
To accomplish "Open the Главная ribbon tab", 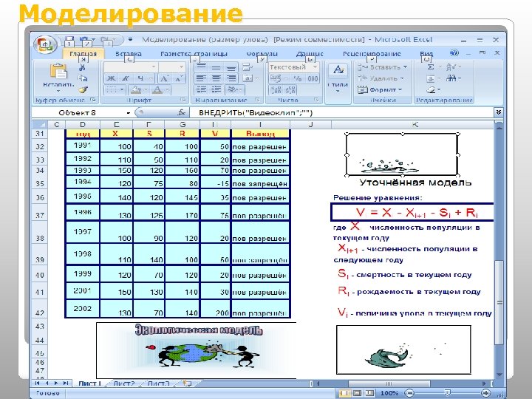I will pos(83,54).
